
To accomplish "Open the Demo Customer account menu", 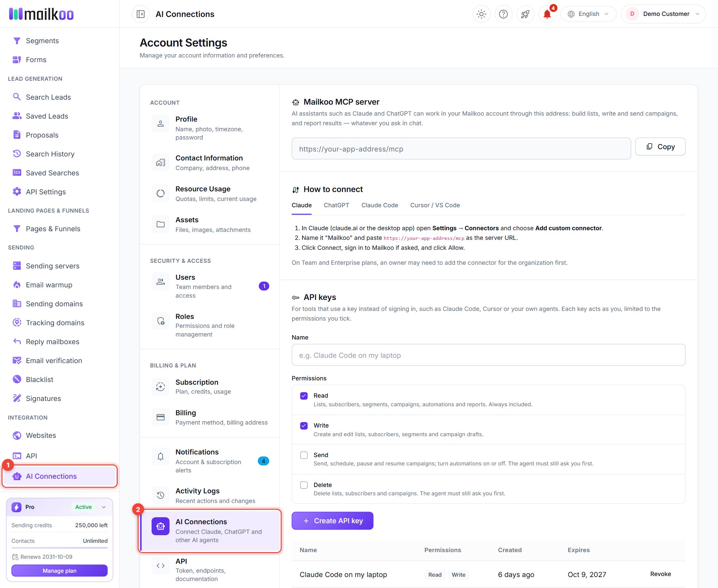I will point(663,14).
